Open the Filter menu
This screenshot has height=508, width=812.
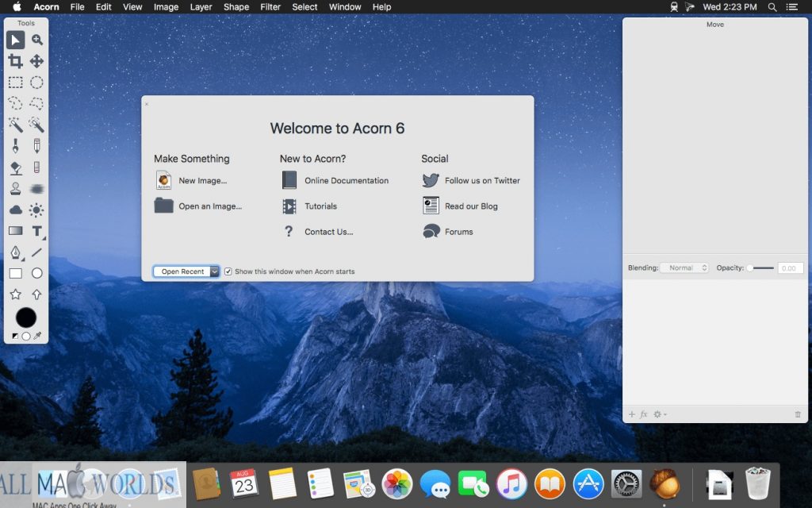pyautogui.click(x=270, y=6)
